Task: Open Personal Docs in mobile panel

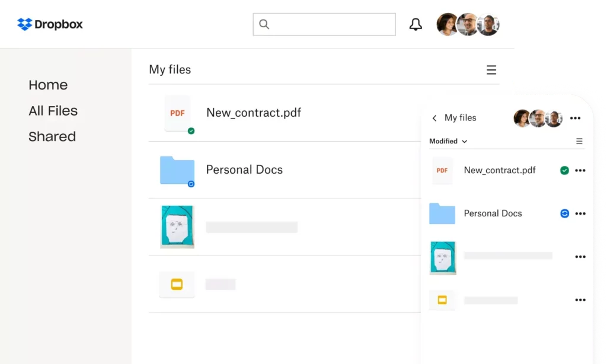Action: point(493,213)
